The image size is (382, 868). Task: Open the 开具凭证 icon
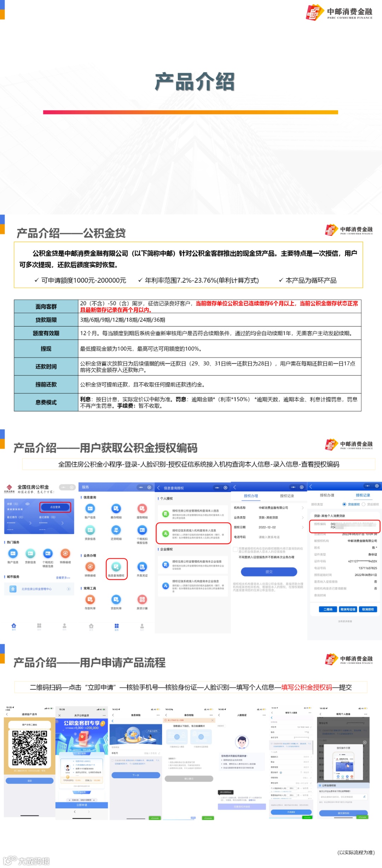(x=142, y=567)
